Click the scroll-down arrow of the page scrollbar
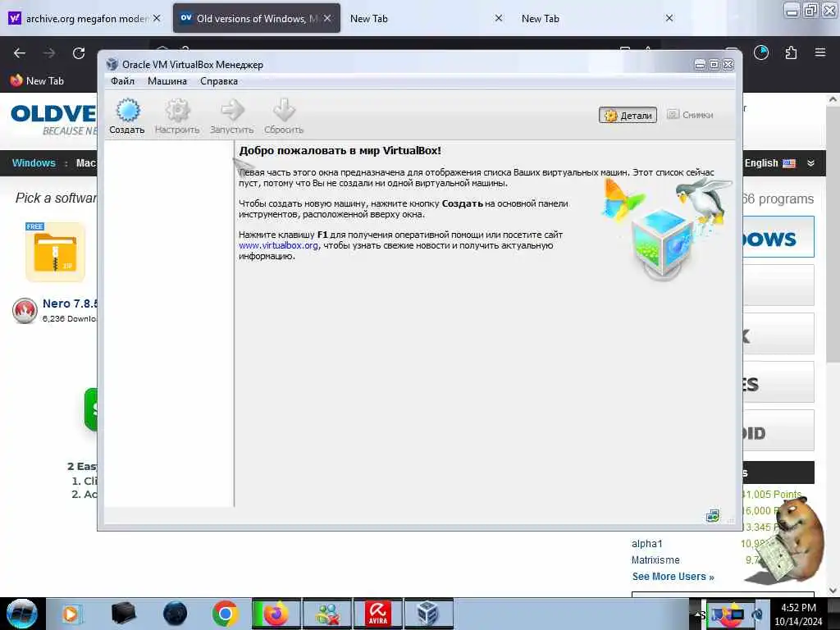Viewport: 840px width, 630px height. [x=833, y=591]
